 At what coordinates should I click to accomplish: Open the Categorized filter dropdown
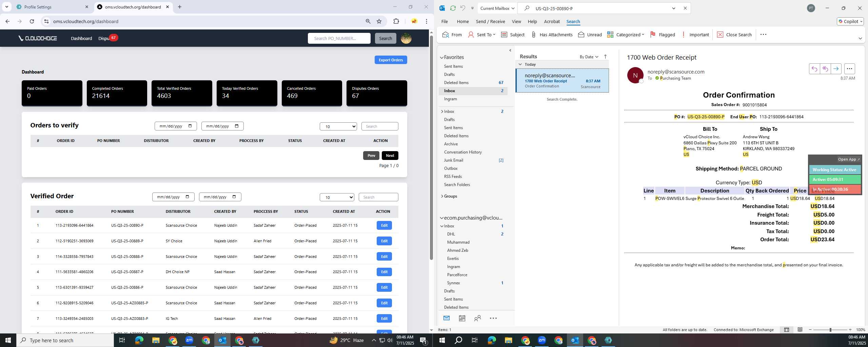click(626, 35)
